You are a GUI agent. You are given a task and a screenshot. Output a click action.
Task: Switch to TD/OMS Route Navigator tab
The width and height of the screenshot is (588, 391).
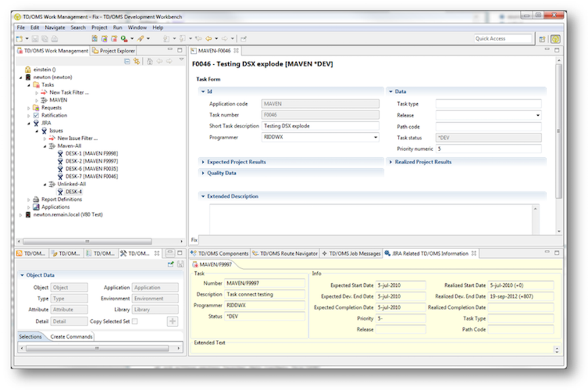tap(285, 254)
